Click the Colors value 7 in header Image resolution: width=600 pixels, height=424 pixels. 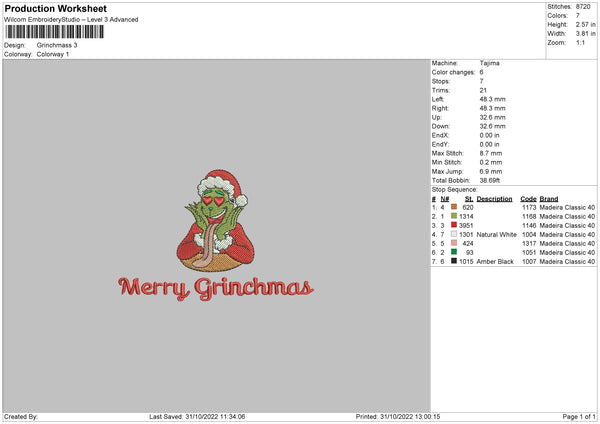click(577, 16)
